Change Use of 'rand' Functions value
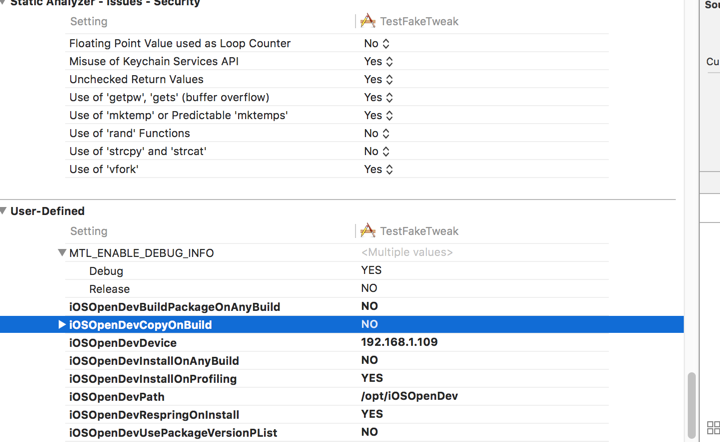 (377, 134)
